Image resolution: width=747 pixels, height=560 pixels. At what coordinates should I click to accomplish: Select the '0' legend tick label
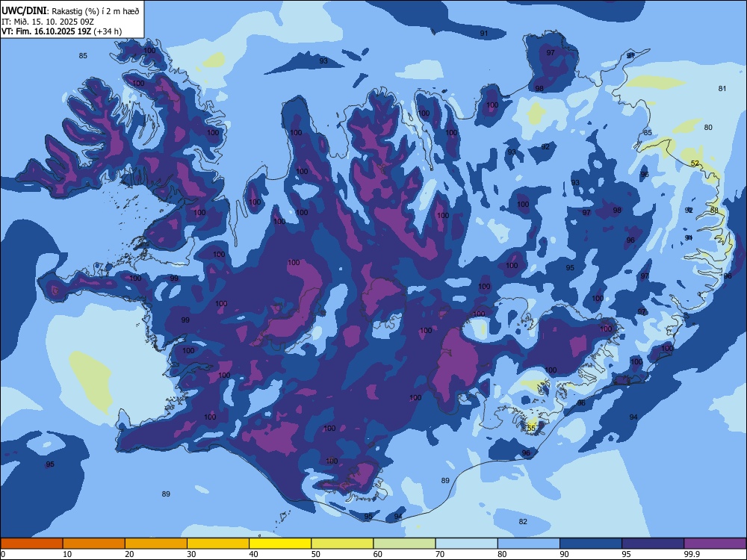point(3,554)
